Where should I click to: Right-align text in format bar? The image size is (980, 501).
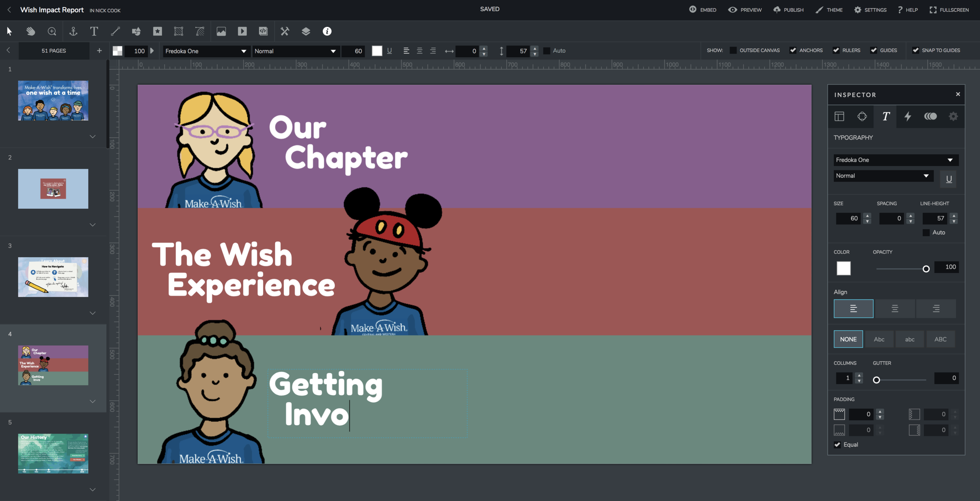tap(433, 51)
